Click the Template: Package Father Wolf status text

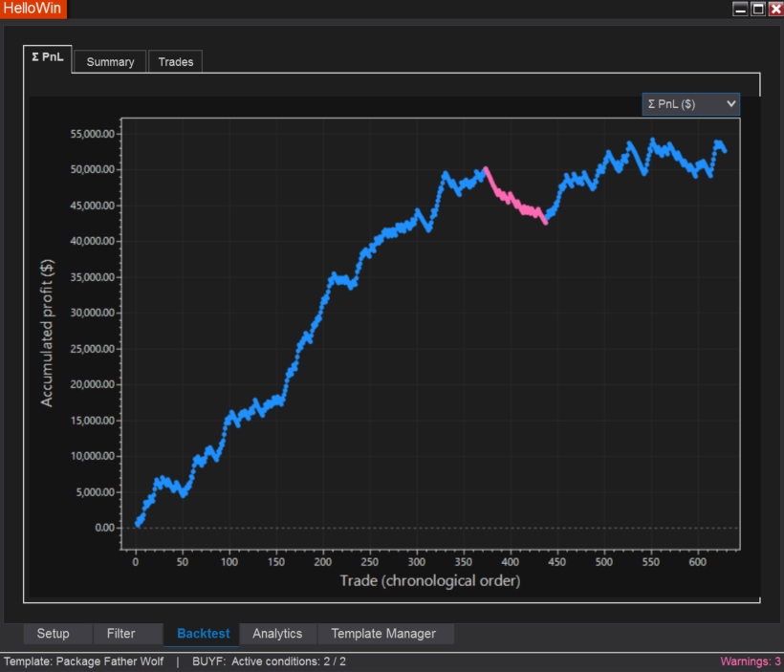point(83,661)
